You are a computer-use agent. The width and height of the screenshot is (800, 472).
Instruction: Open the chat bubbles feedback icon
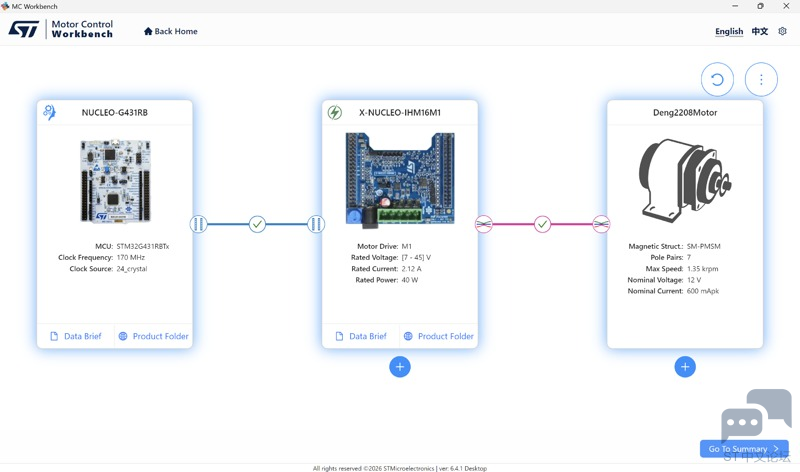tap(756, 414)
